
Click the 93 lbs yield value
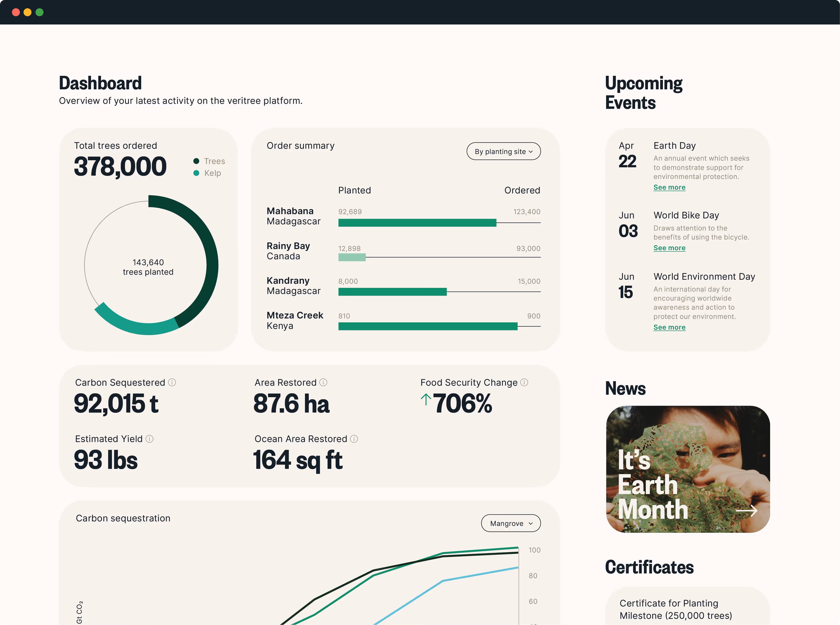coord(106,460)
